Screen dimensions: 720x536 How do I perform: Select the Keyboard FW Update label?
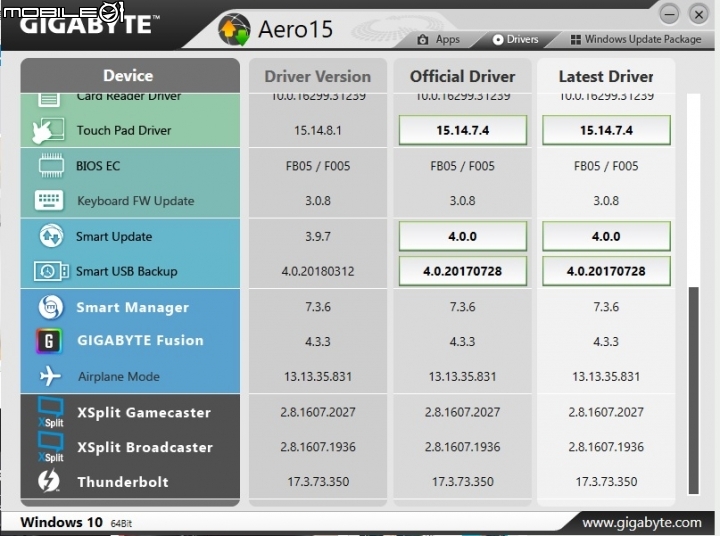pos(135,201)
